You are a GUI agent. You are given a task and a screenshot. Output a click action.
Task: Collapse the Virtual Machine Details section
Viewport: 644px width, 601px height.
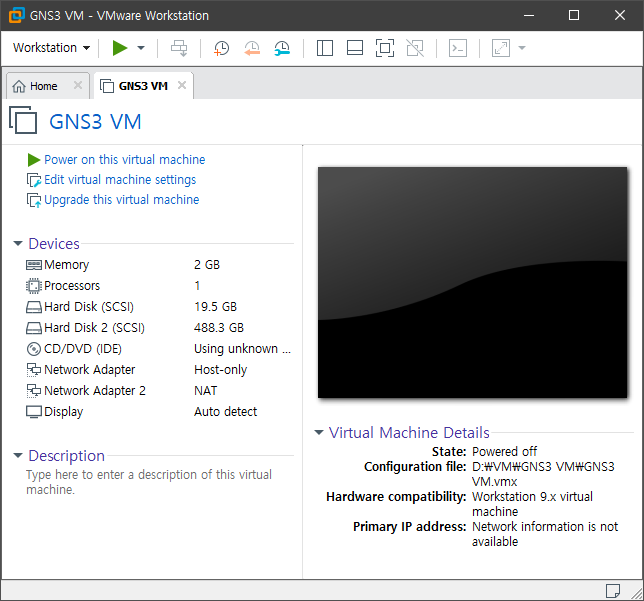pyautogui.click(x=319, y=433)
